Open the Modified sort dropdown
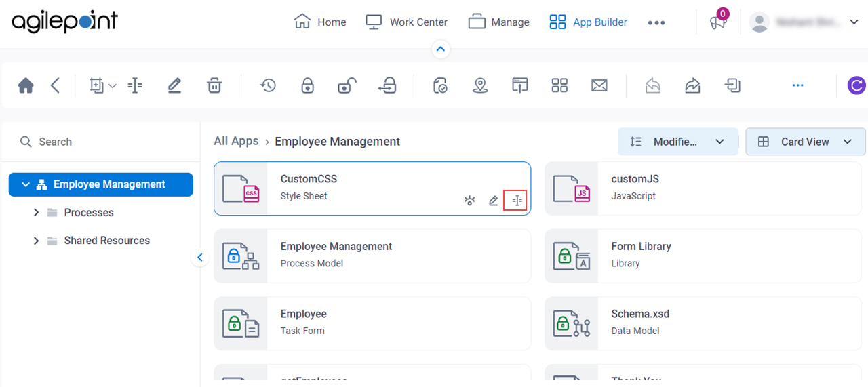This screenshot has height=387, width=868. point(678,142)
